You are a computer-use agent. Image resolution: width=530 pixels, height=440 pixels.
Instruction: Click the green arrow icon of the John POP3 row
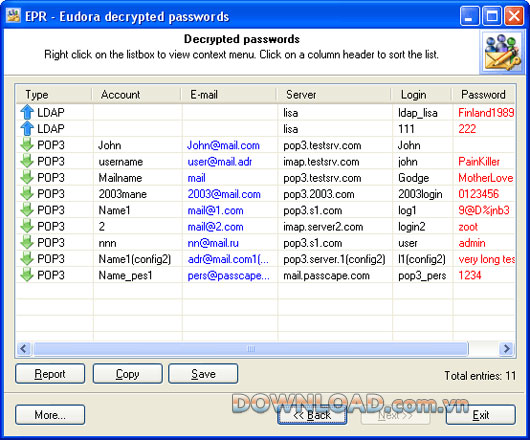pyautogui.click(x=27, y=145)
